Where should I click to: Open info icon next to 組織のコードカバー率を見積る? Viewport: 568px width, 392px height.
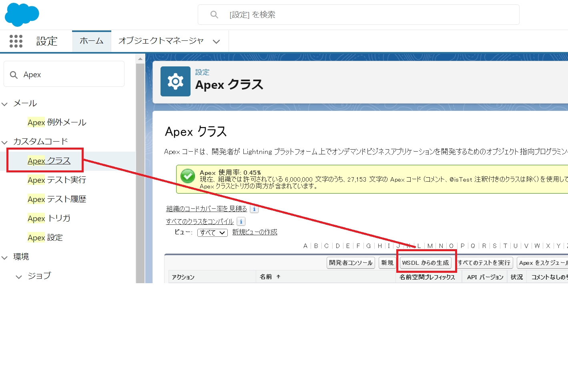(254, 209)
